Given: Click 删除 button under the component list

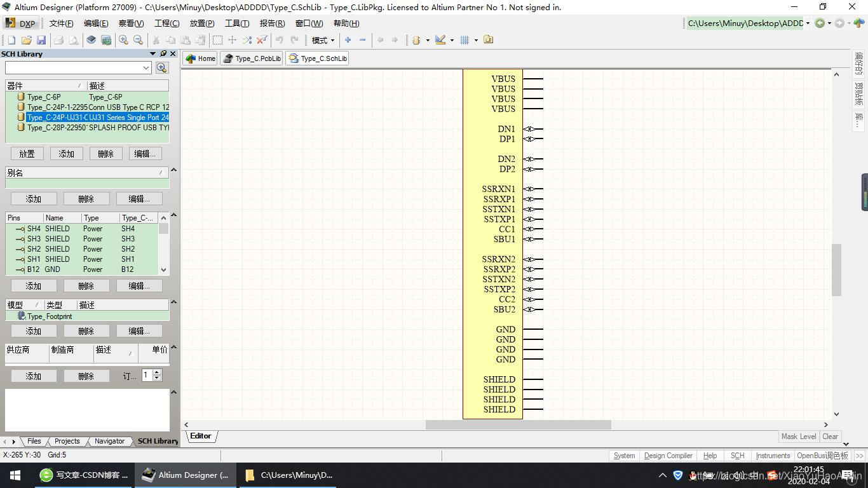Looking at the screenshot, I should 105,154.
